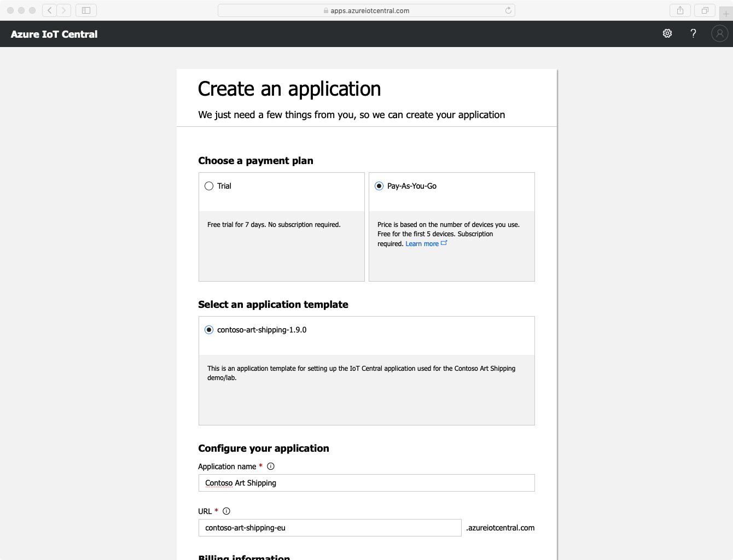The image size is (733, 560).
Task: Select the Trial payment plan radio button
Action: pyautogui.click(x=209, y=186)
